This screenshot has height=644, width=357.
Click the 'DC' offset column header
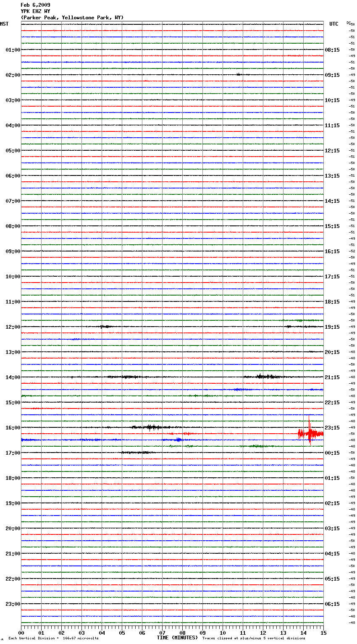(x=349, y=23)
